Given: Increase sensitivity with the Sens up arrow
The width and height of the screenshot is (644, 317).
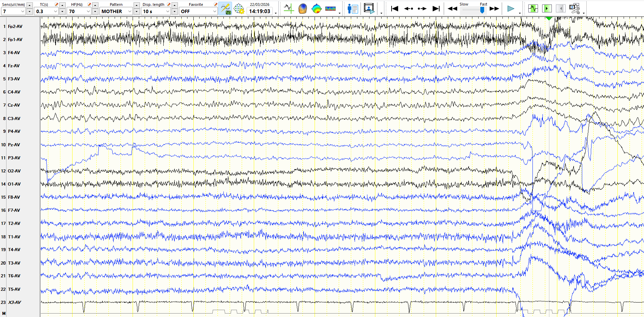Looking at the screenshot, I should pos(30,5).
